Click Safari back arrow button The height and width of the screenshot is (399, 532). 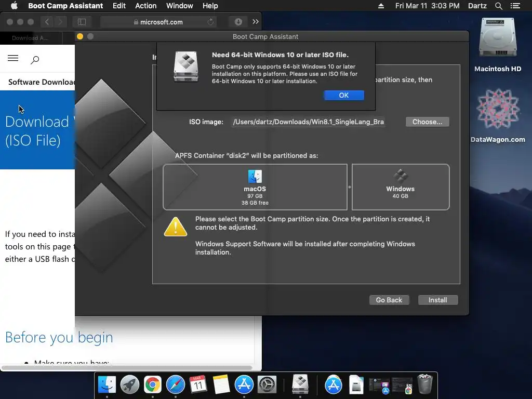[x=47, y=22]
